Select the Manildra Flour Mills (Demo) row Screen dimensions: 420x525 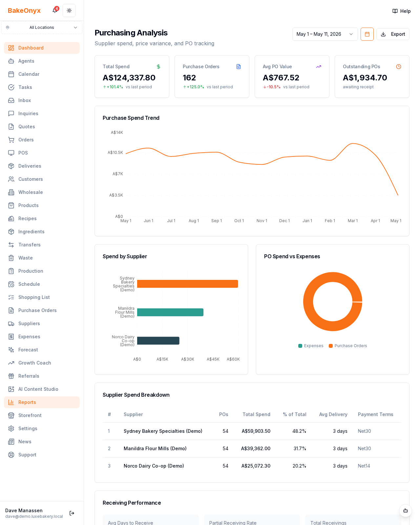click(252, 449)
